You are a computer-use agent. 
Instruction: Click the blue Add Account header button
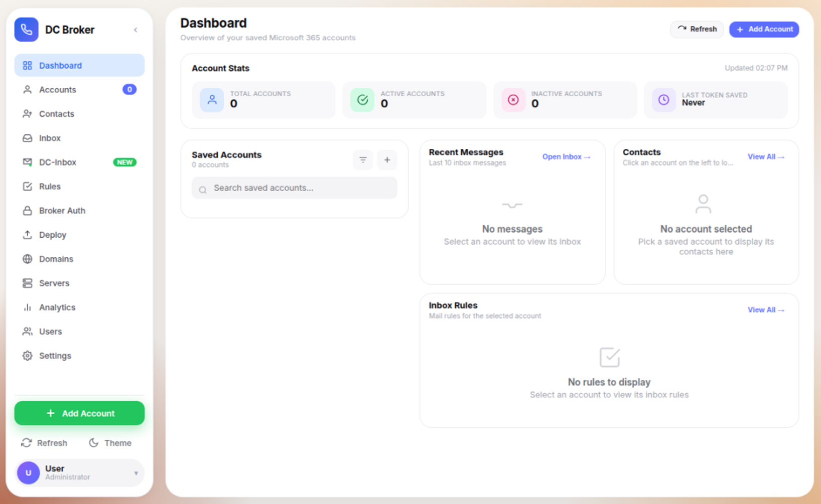coord(764,29)
